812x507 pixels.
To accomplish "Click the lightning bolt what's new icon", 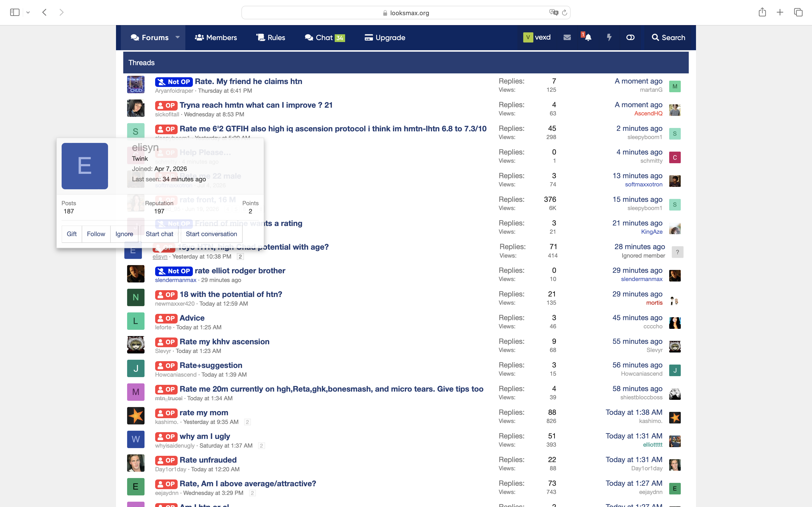I will point(609,37).
